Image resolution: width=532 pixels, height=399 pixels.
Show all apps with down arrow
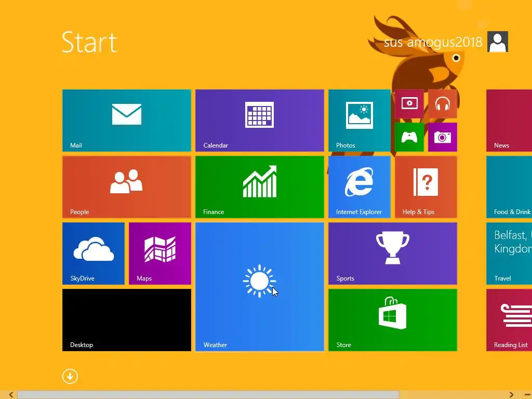[70, 376]
